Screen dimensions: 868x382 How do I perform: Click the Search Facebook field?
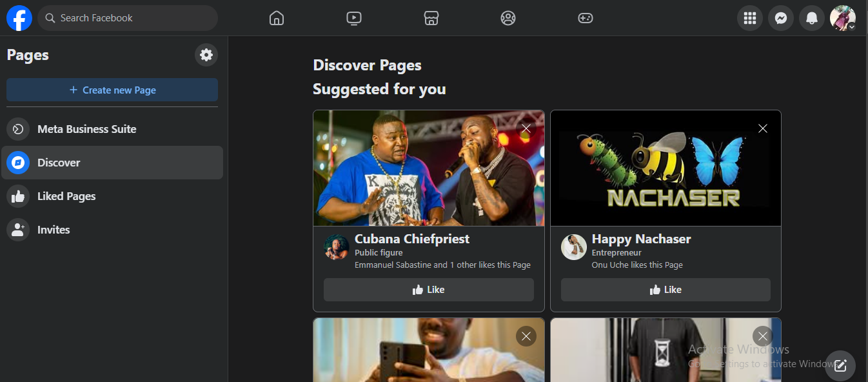click(128, 18)
